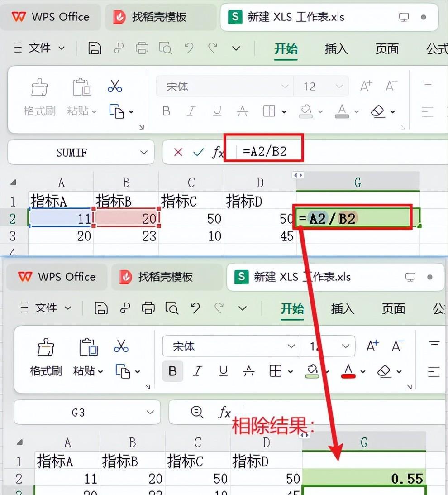448x495 pixels.
Task: Click eraser clear icon in bottom window
Action: (x=384, y=371)
